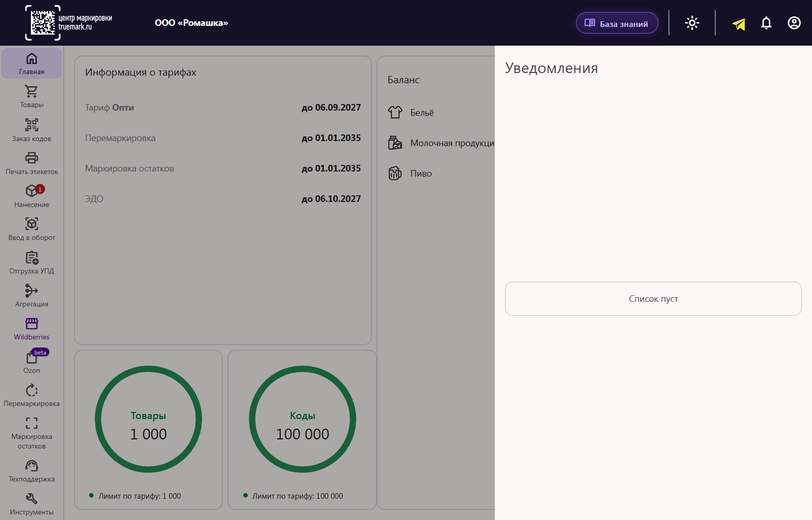Click the Коды circular progress ring
The height and width of the screenshot is (520, 812).
[x=302, y=419]
